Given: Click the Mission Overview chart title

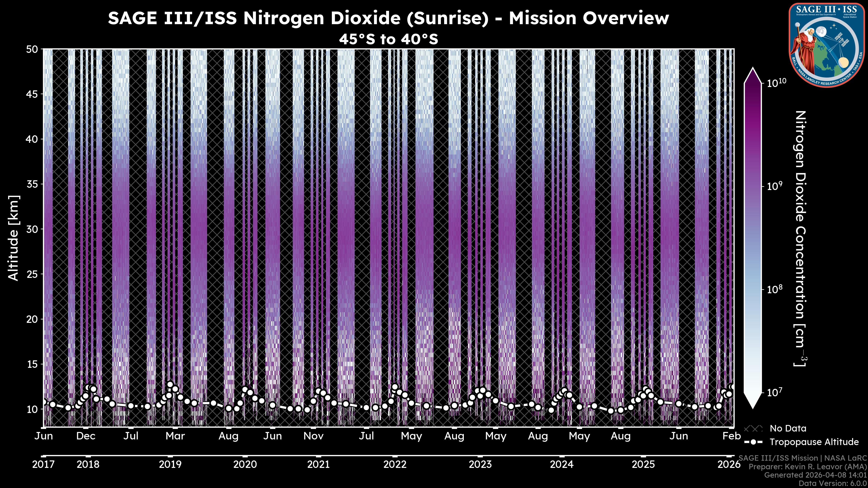Looking at the screenshot, I should (x=388, y=18).
